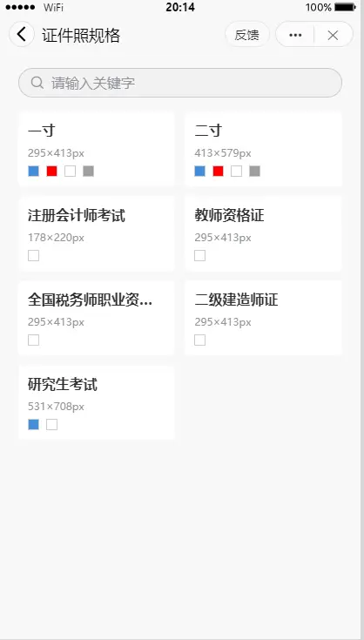Viewport: 364px width, 640px height.
Task: Click the battery status icon
Action: pos(345,7)
